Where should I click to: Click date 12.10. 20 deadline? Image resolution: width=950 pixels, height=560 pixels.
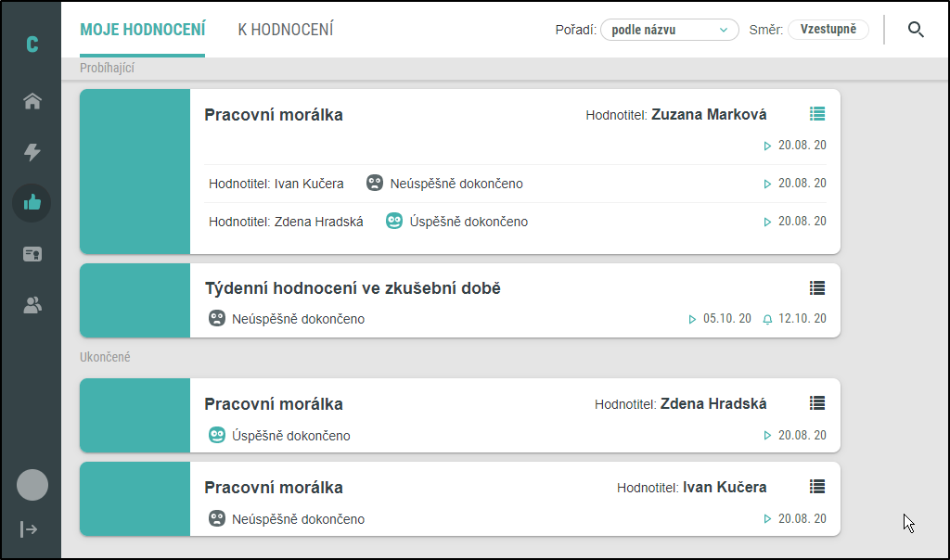(x=802, y=318)
